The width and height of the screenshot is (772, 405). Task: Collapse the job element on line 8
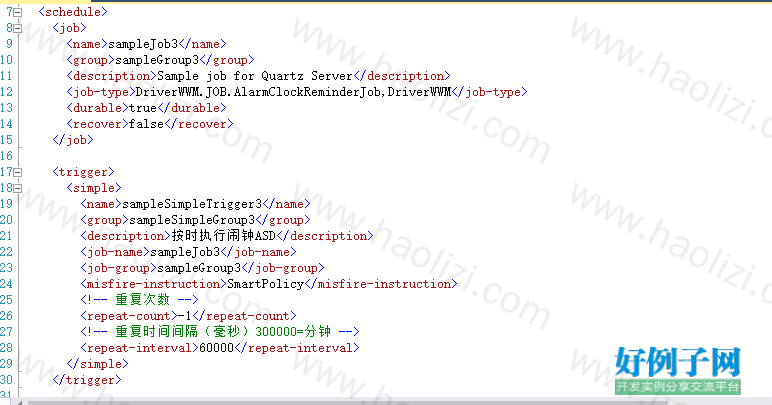coord(18,29)
